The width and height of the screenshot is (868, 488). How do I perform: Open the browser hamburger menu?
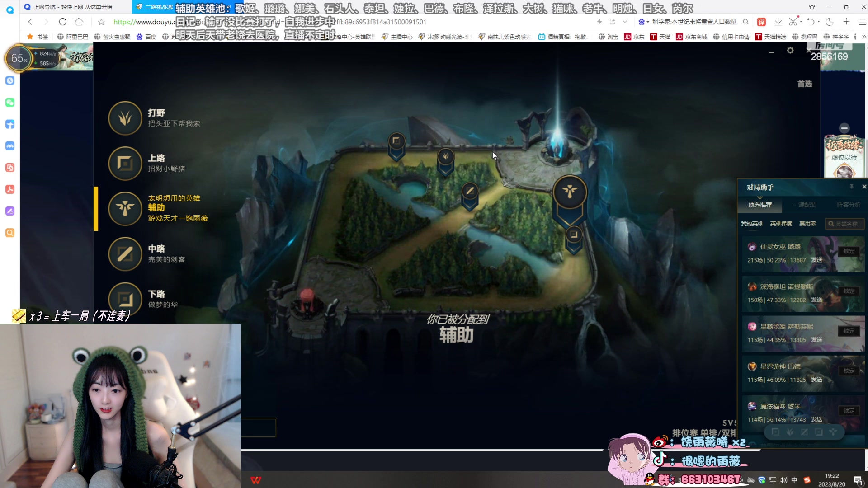[x=862, y=22]
